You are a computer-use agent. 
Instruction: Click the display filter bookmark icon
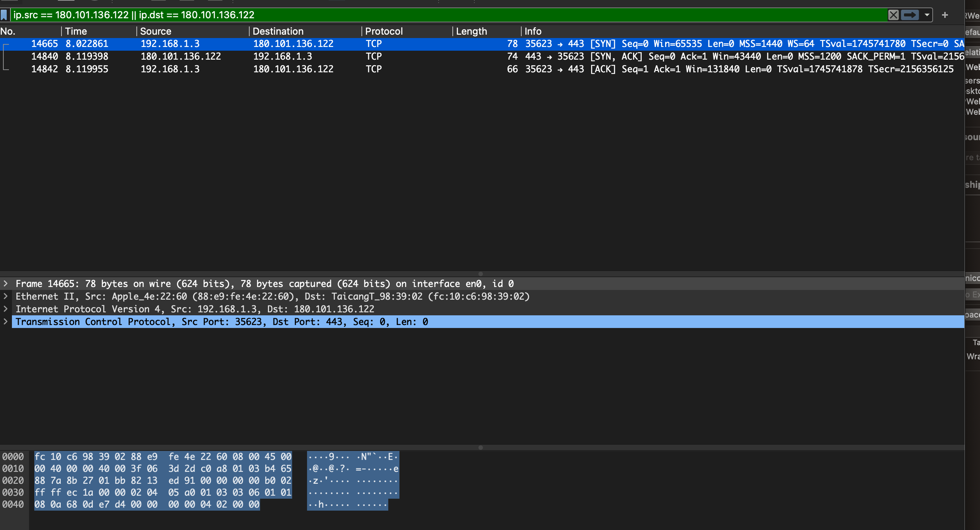(x=4, y=15)
